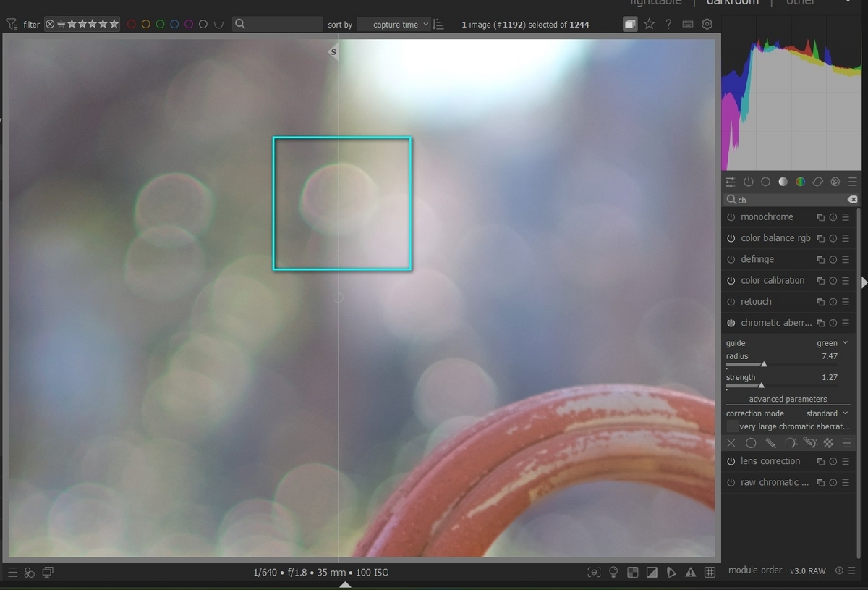This screenshot has width=868, height=590.
Task: Open presets menu for monochrome module
Action: pos(846,217)
